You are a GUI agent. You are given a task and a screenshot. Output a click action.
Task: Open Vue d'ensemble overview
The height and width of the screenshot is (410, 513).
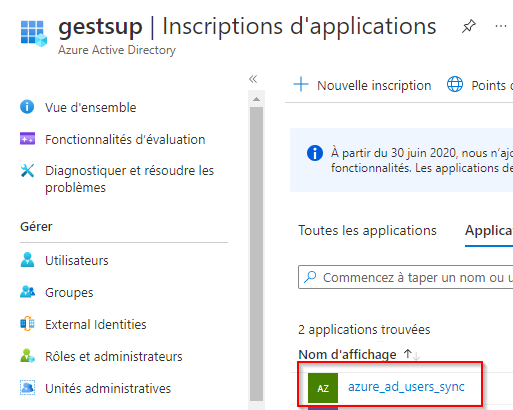click(90, 107)
